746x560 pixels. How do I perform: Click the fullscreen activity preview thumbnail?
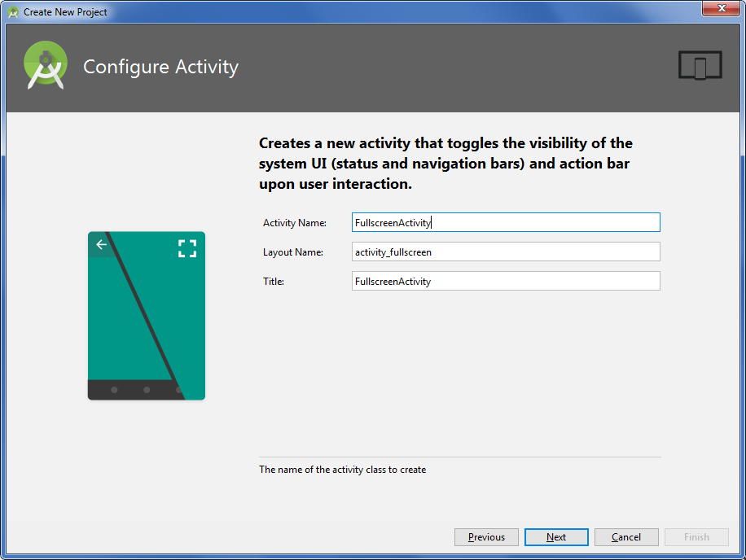click(x=147, y=316)
